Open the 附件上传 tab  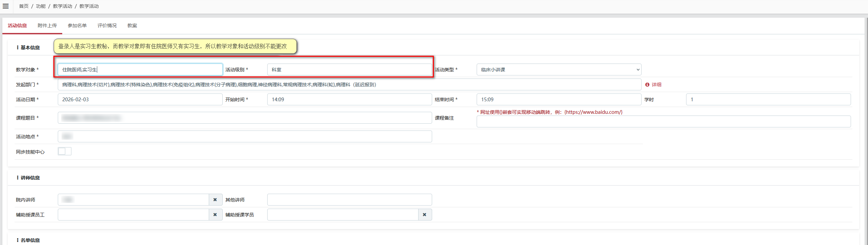(47, 25)
